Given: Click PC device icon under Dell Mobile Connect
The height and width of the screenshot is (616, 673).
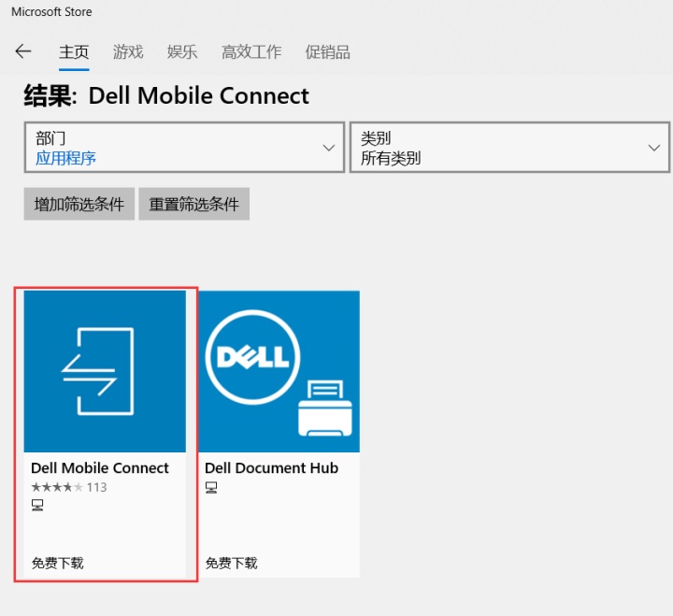Looking at the screenshot, I should coord(37,505).
